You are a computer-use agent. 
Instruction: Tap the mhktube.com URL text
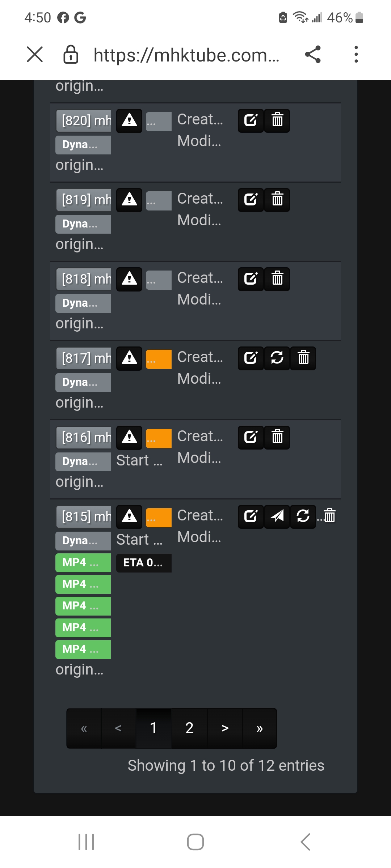point(186,55)
